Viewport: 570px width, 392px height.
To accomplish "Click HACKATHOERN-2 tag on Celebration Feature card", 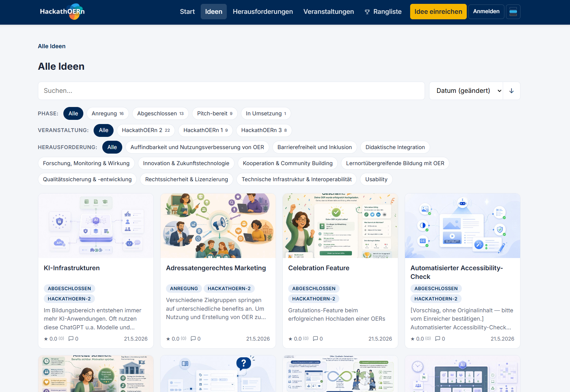I will [x=314, y=299].
